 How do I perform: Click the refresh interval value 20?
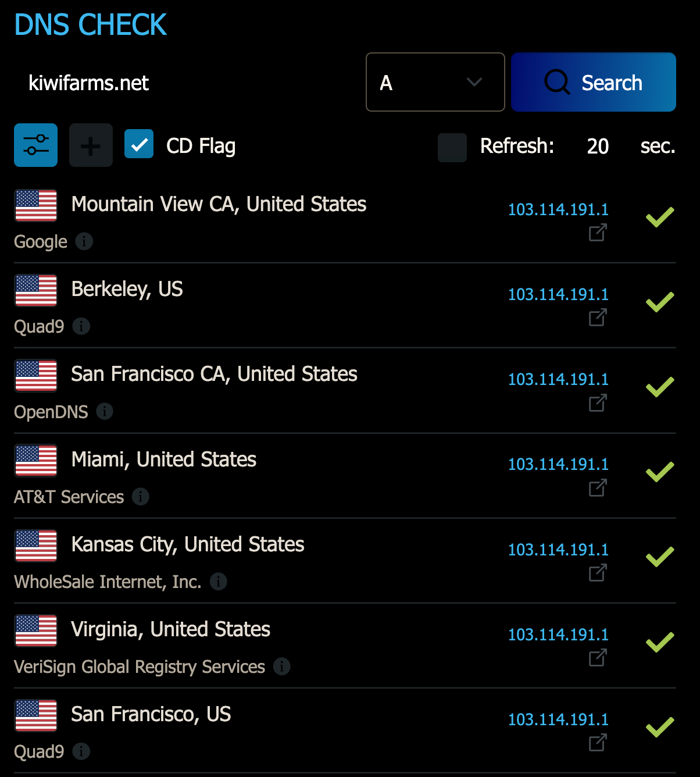click(x=598, y=146)
